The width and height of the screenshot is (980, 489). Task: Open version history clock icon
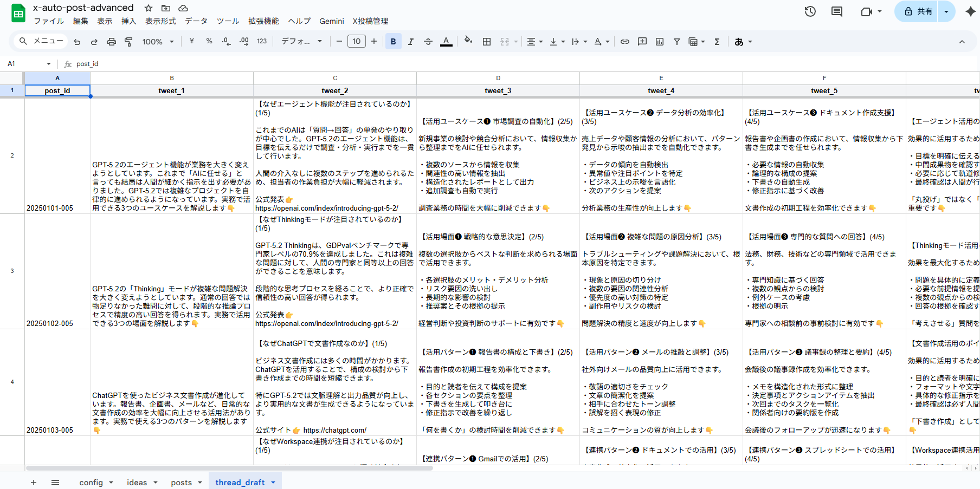point(810,11)
